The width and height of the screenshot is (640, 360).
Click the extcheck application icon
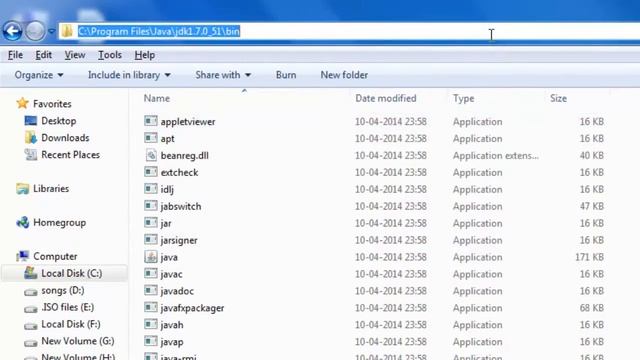click(151, 172)
